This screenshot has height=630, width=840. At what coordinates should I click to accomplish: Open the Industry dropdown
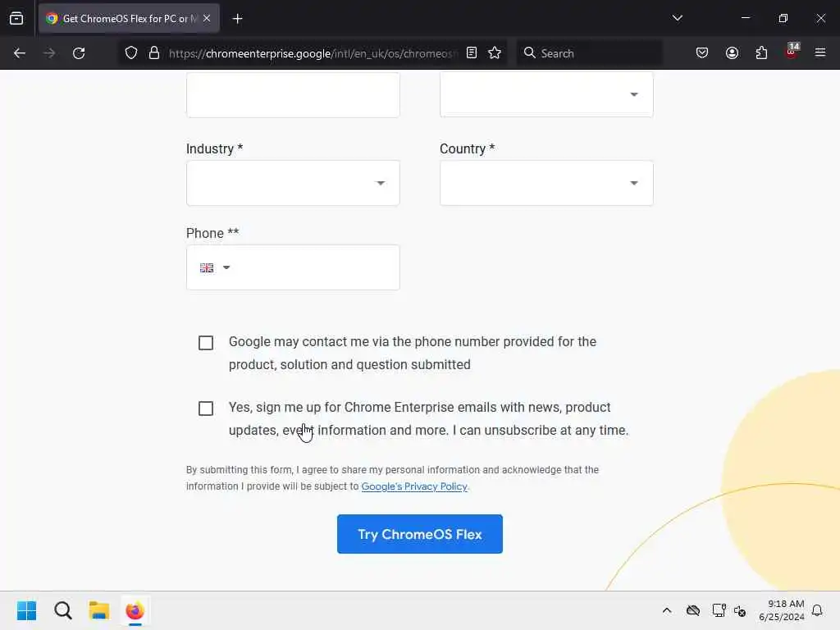tap(293, 183)
